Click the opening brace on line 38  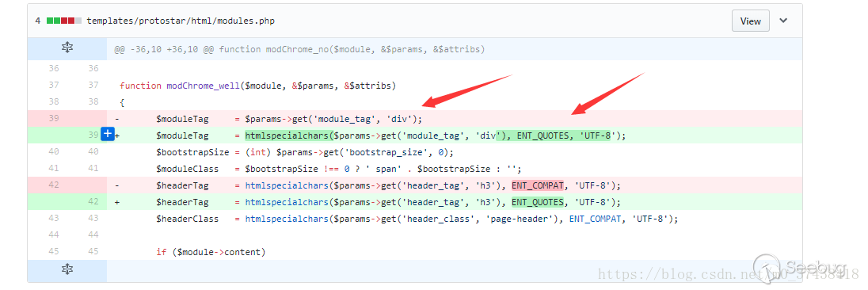click(x=122, y=102)
